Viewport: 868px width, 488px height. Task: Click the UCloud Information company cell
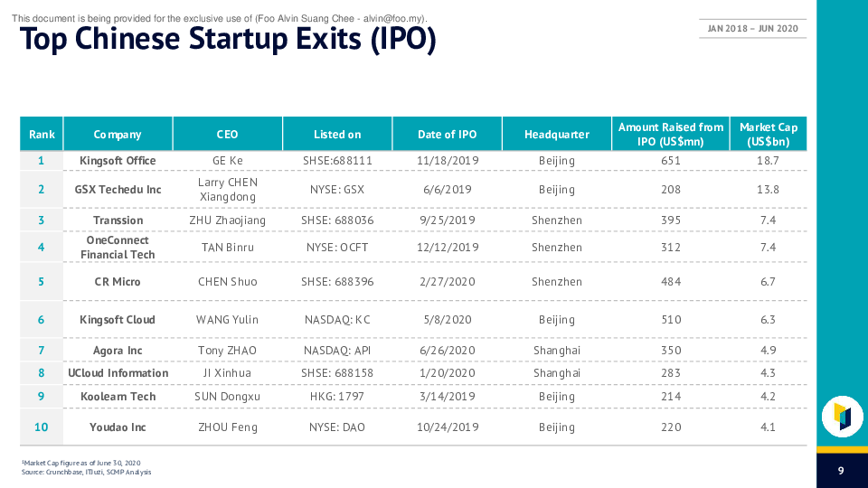[118, 373]
